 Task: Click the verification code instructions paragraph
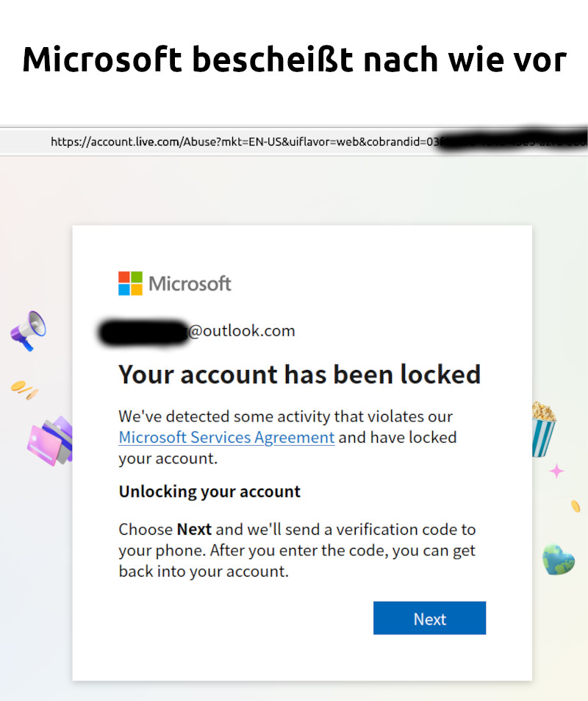(297, 550)
